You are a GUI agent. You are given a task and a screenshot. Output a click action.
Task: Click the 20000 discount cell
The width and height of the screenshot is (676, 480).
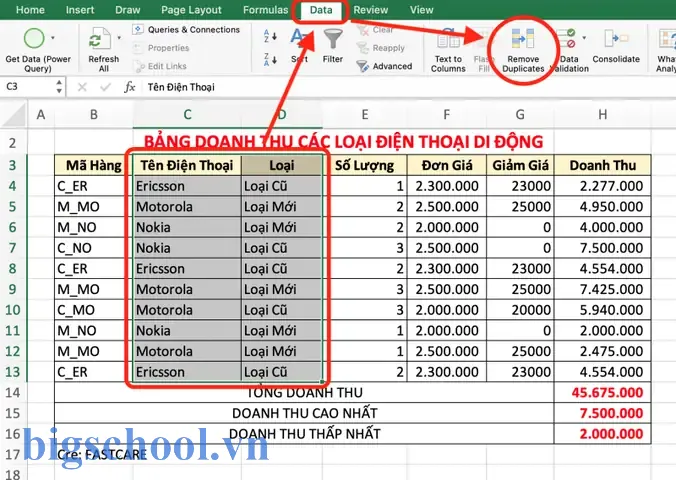point(520,310)
